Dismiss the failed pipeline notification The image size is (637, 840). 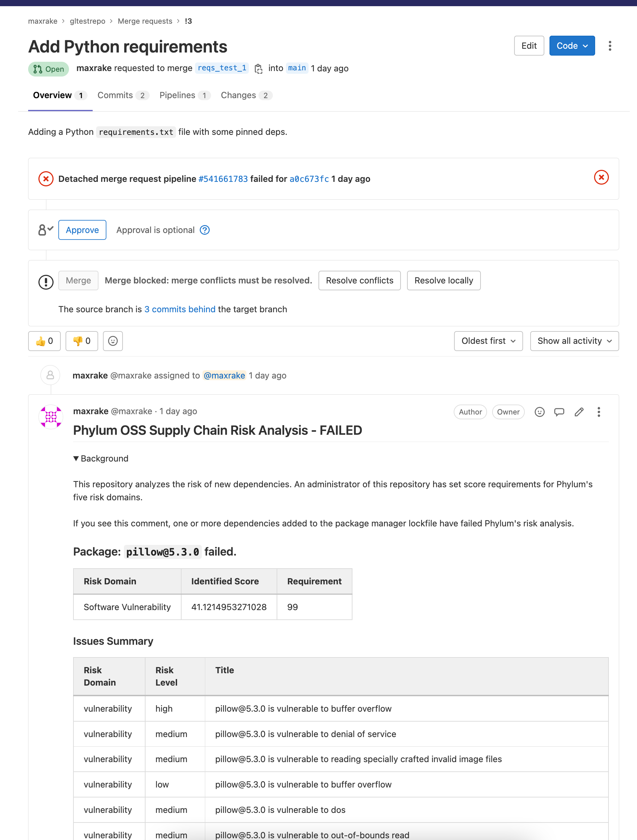(x=601, y=177)
